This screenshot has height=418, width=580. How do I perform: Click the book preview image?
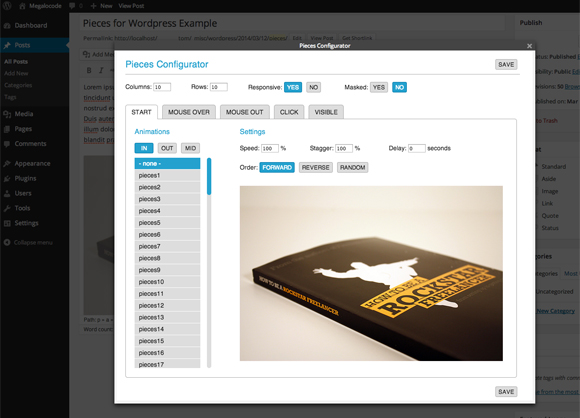tap(371, 273)
